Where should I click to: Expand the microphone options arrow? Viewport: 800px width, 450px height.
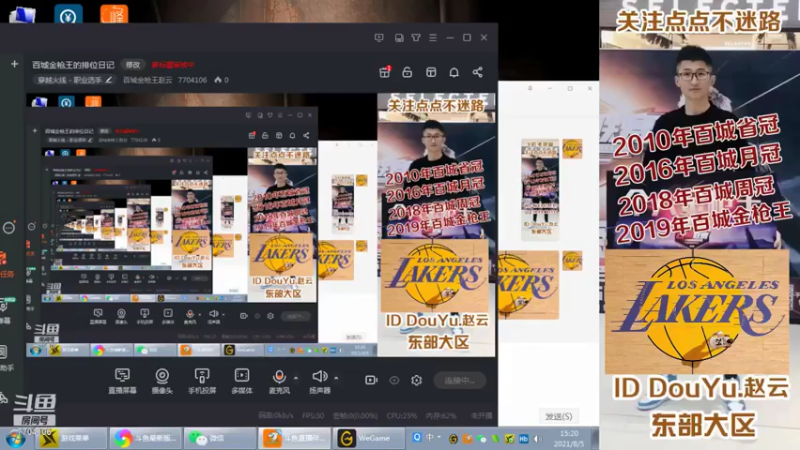tap(296, 378)
